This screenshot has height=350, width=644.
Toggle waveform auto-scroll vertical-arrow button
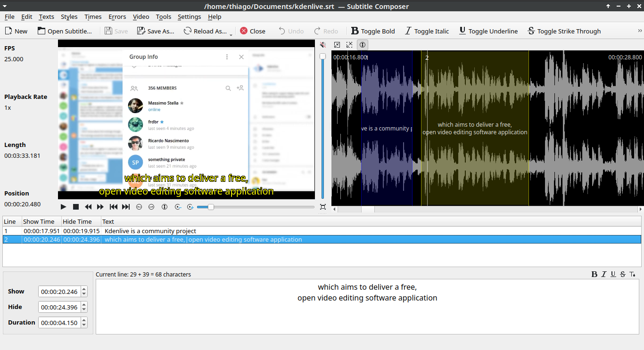362,45
